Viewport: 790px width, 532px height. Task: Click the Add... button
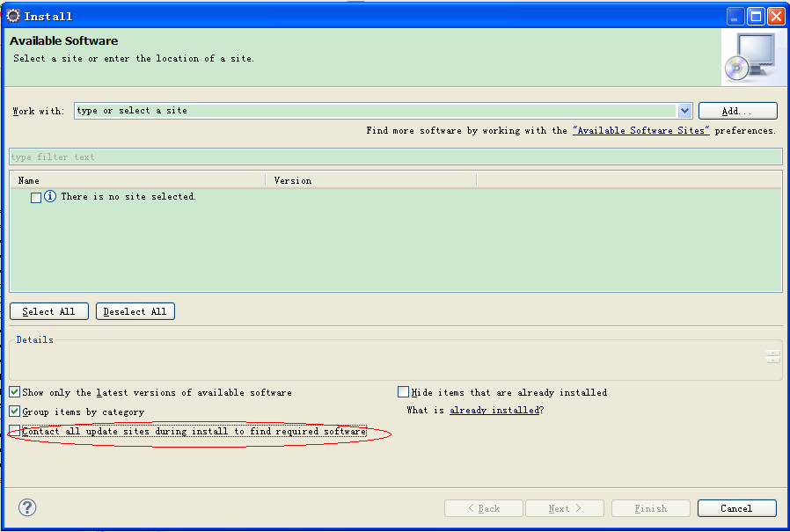click(737, 111)
